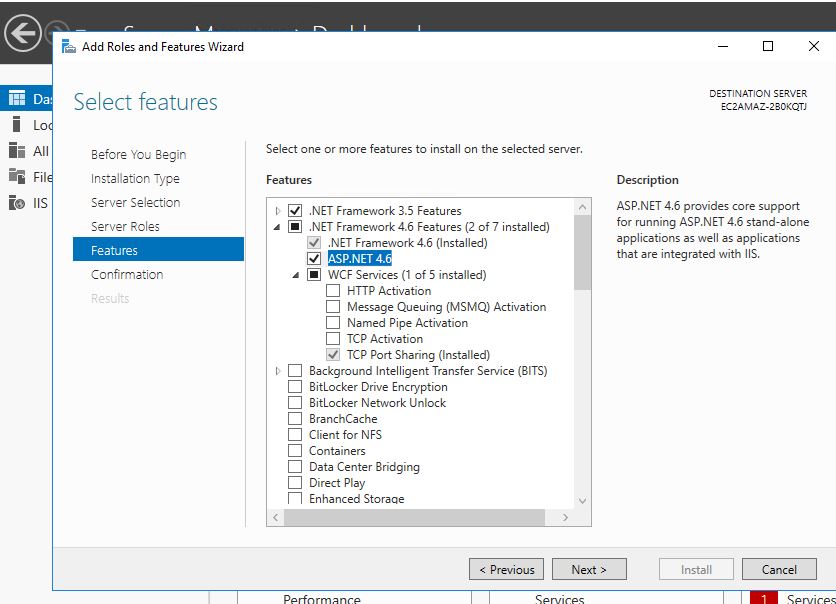Tick the Containers feature checkbox
The image size is (836, 604).
[295, 451]
